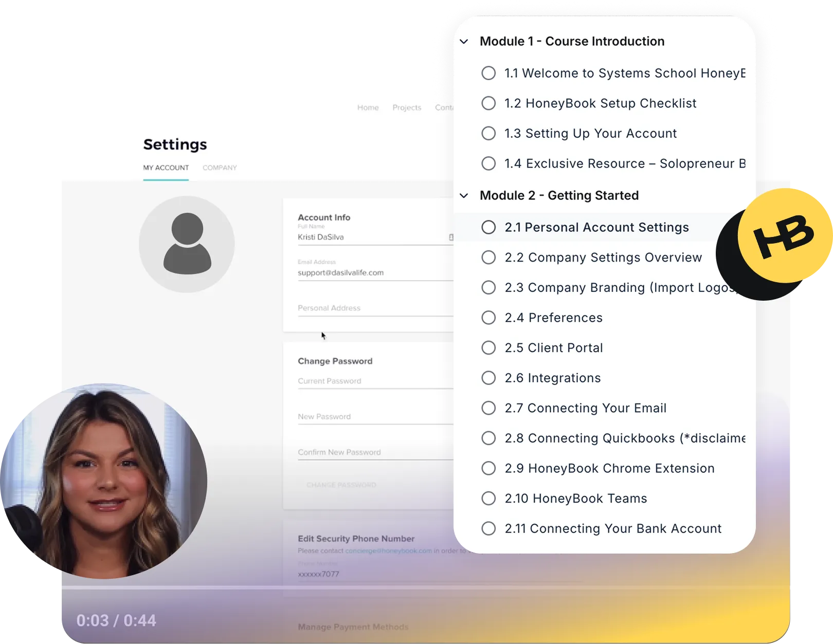Collapse Module 2 - Getting Started chevron
Viewport: 833px width, 644px height.
tap(464, 196)
